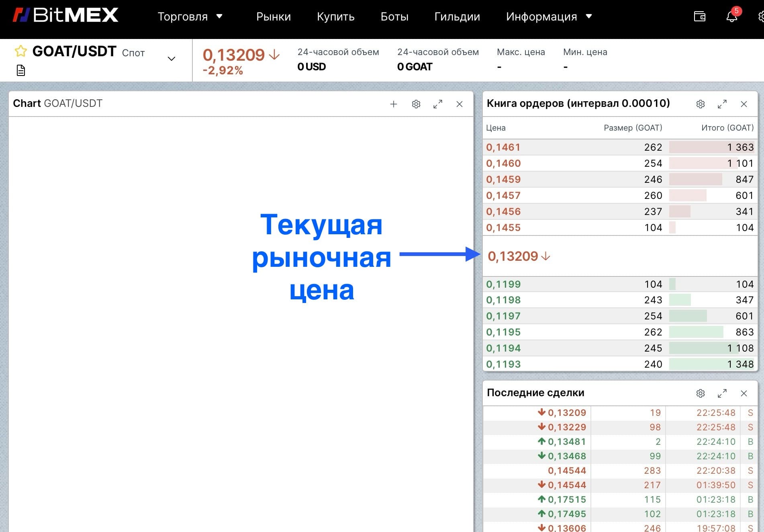Expand the recent trades panel
The width and height of the screenshot is (764, 532).
coord(722,393)
